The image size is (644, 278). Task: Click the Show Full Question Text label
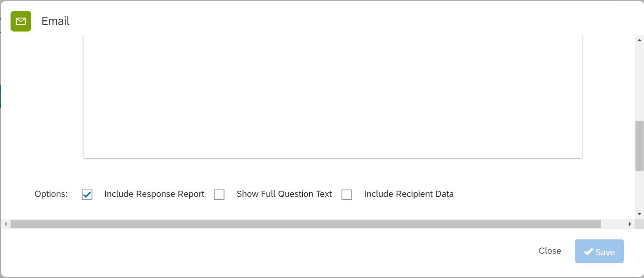pos(284,194)
